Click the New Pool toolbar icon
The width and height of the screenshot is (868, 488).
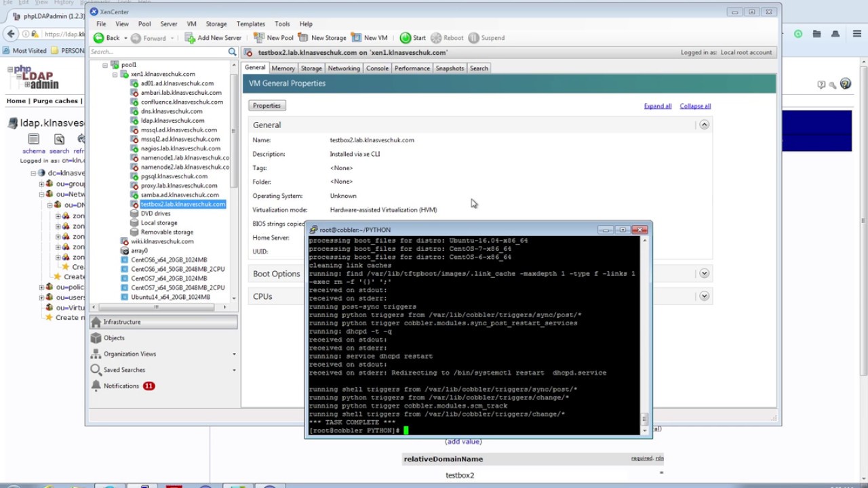point(258,38)
